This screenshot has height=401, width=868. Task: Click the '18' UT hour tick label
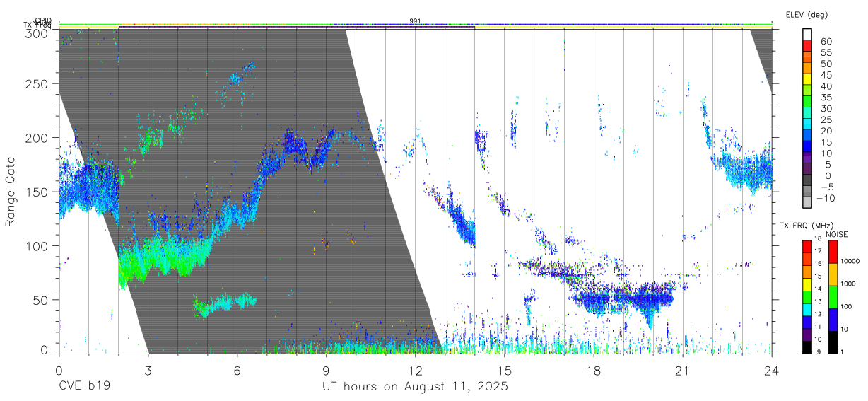pos(593,370)
